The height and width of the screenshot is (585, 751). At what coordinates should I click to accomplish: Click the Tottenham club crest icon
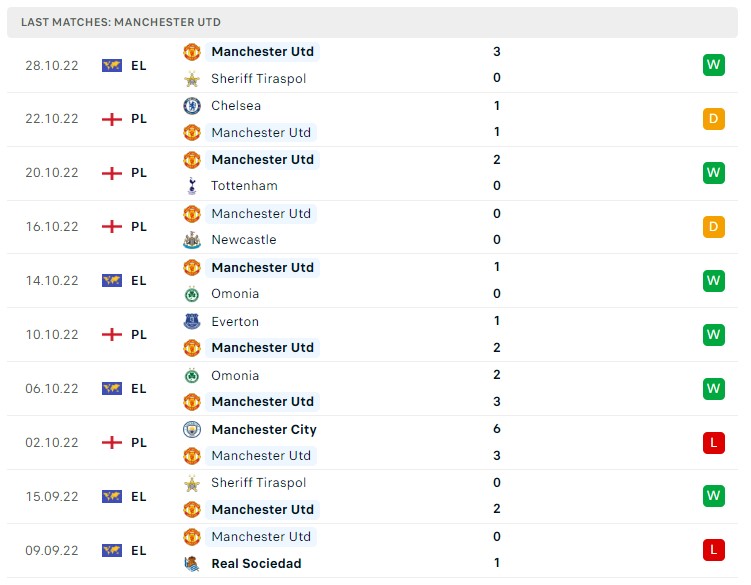pyautogui.click(x=192, y=186)
